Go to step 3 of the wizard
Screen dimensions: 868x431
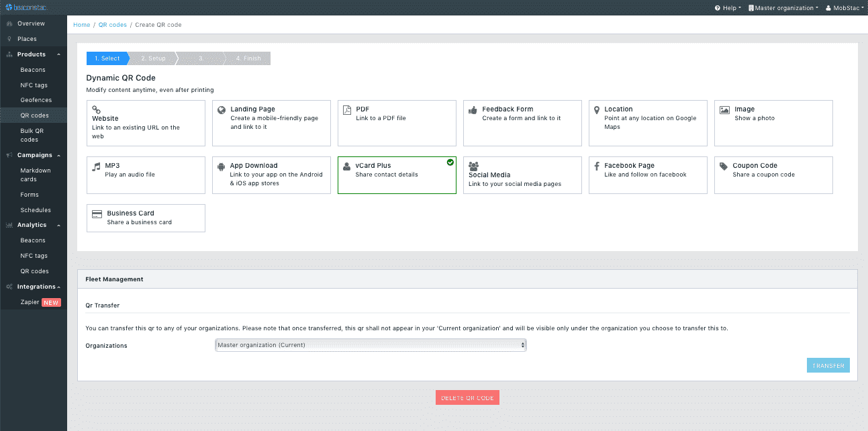pos(201,58)
